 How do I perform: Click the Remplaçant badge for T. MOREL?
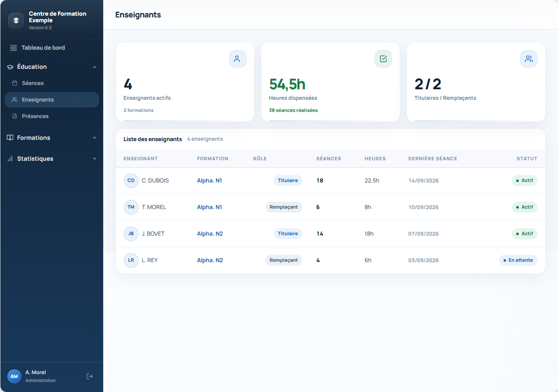284,207
